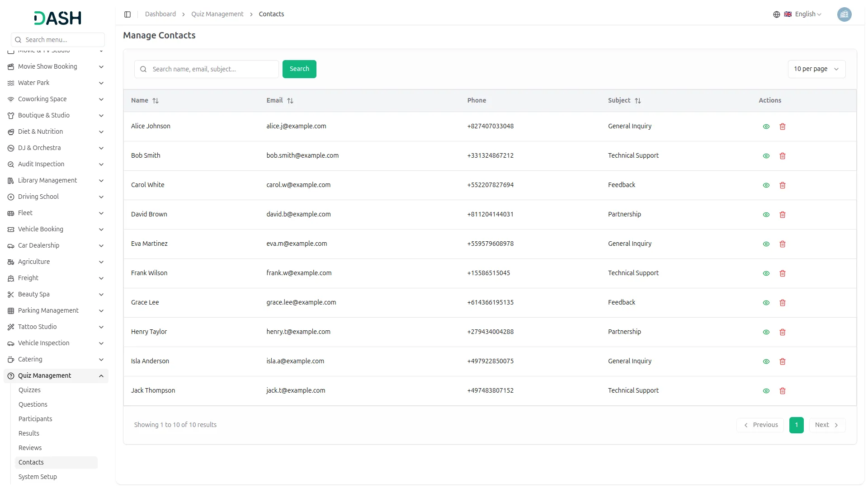
Task: View David Brown's contact with eye icon
Action: tap(766, 215)
